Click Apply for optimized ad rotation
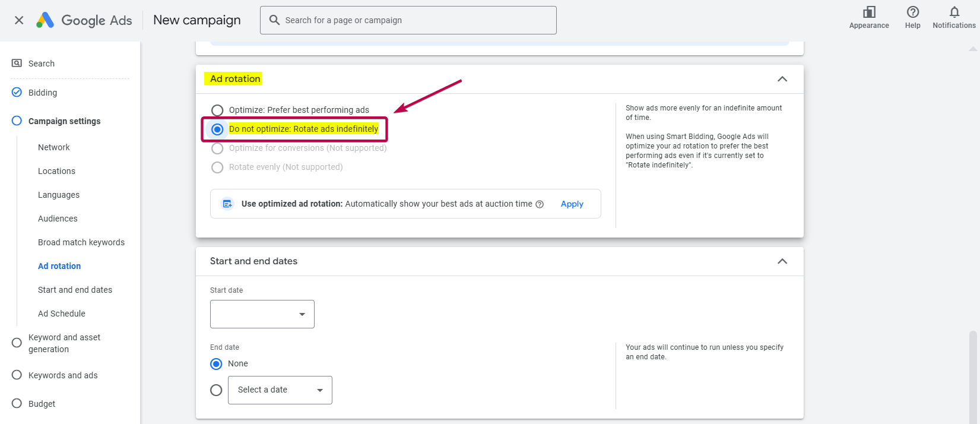Screen dimensions: 980x424 572,204
